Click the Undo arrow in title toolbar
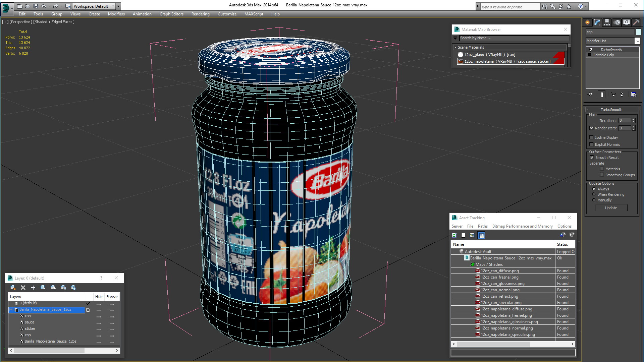Image resolution: width=644 pixels, height=362 pixels. click(44, 6)
